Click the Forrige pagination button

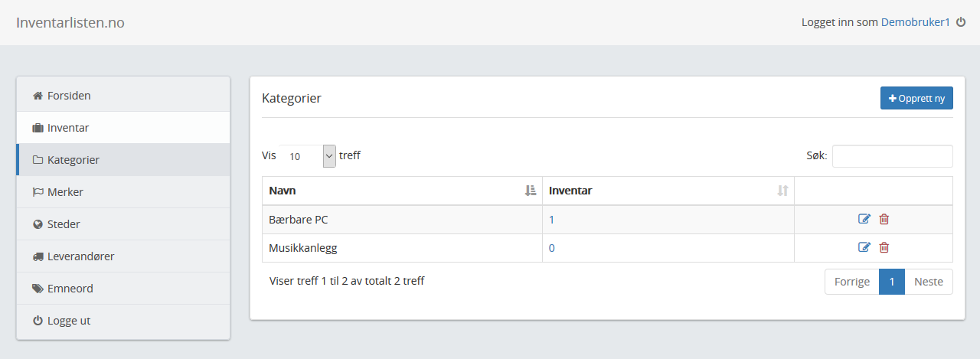(852, 282)
